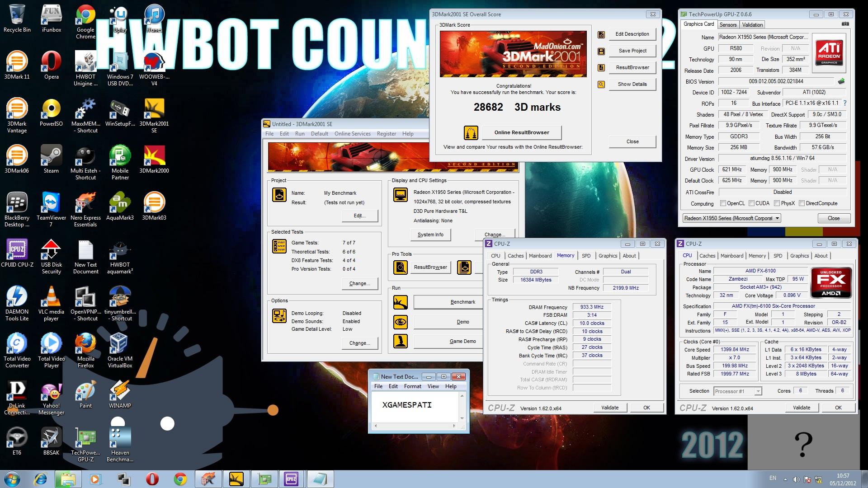This screenshot has height=488, width=868.
Task: Open TechPowerUp GPU-Z desktop shortcut
Action: point(85,444)
